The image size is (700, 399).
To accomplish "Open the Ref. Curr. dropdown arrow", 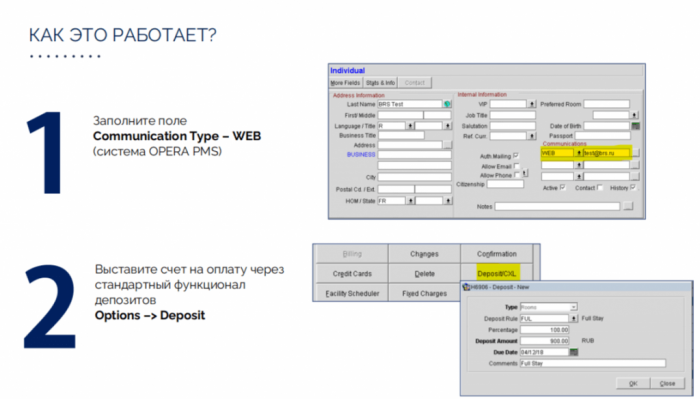I will click(532, 136).
